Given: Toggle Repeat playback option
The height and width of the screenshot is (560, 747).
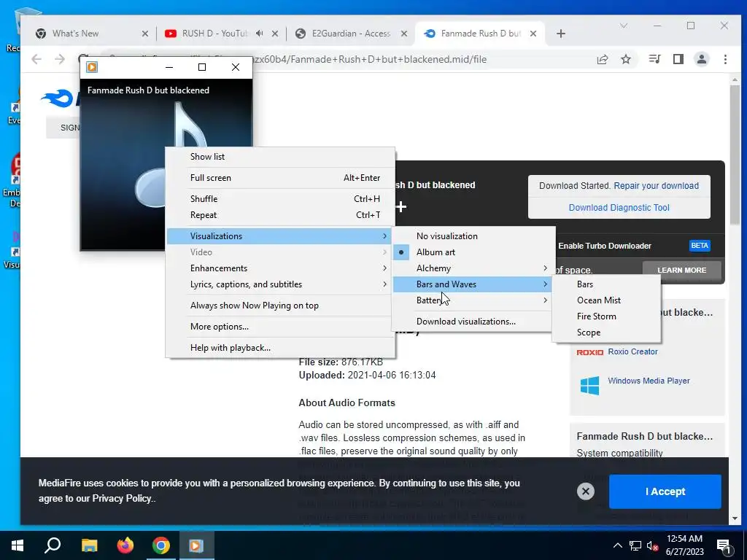Looking at the screenshot, I should pyautogui.click(x=280, y=215).
